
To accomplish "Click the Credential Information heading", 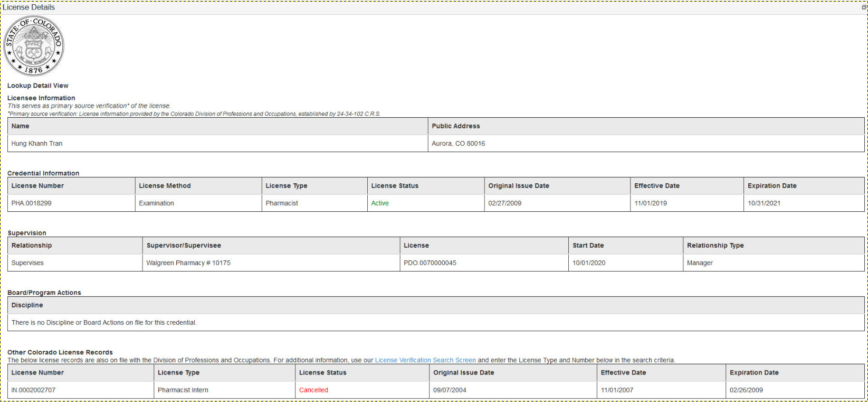I will (43, 173).
